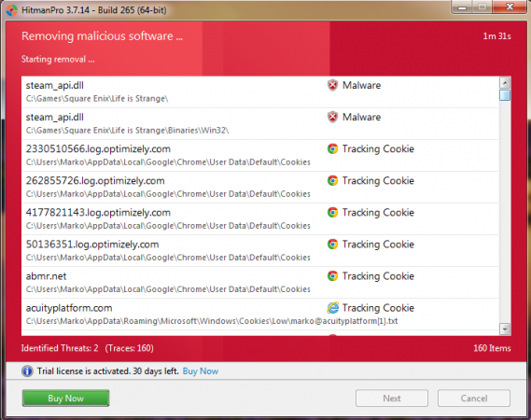Click the acuityplatform[1].txt cookie file path
Screen dimensions: 531x420
pyautogui.click(x=212, y=321)
